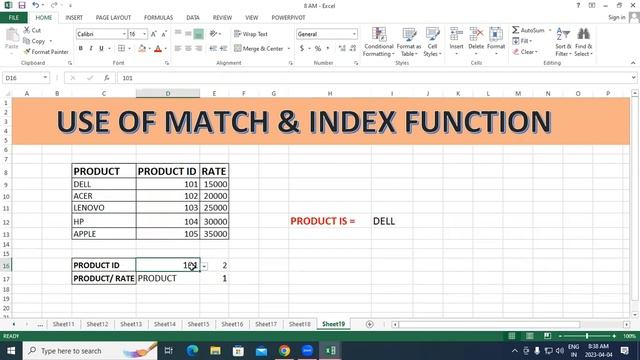Open Chrome from the taskbar

[x=284, y=351]
